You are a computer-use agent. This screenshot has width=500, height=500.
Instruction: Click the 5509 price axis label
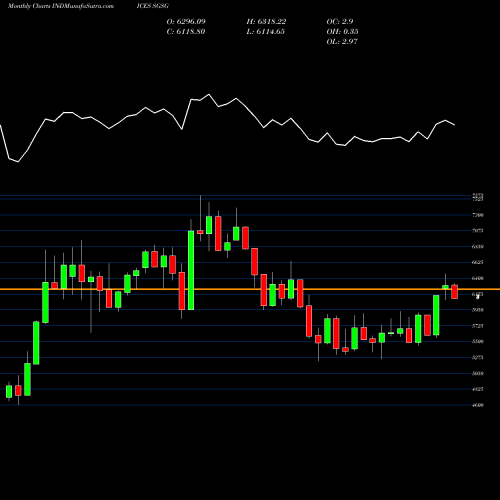(478, 341)
